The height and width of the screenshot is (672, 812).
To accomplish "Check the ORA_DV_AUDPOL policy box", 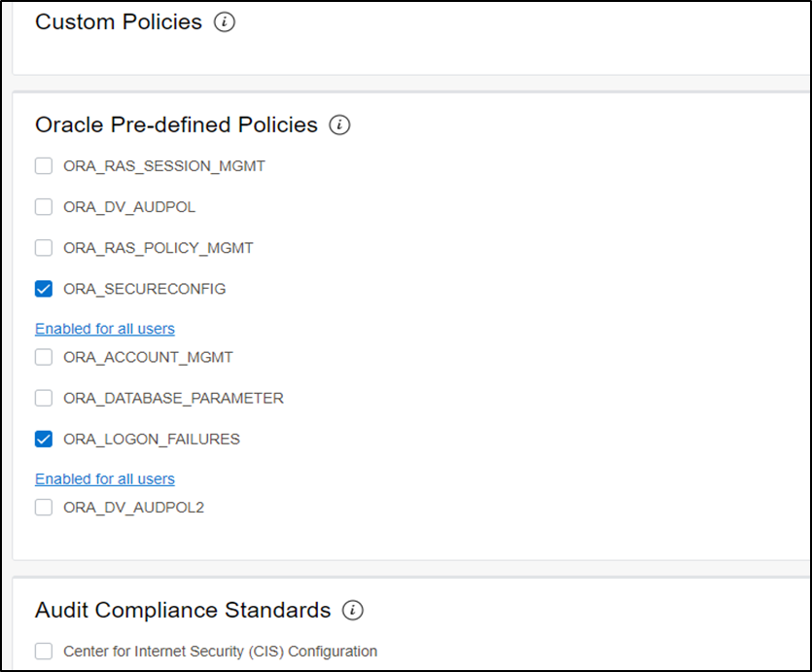I will [x=44, y=207].
